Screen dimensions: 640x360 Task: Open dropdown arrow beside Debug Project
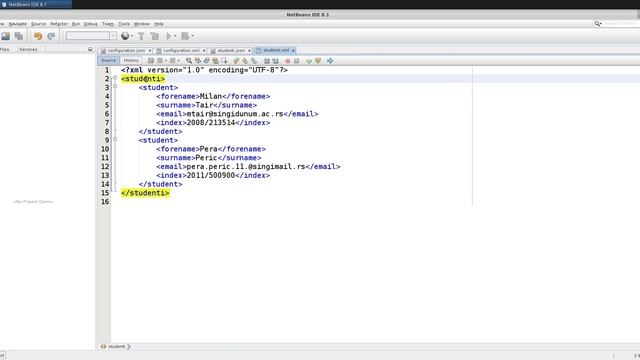[x=192, y=36]
